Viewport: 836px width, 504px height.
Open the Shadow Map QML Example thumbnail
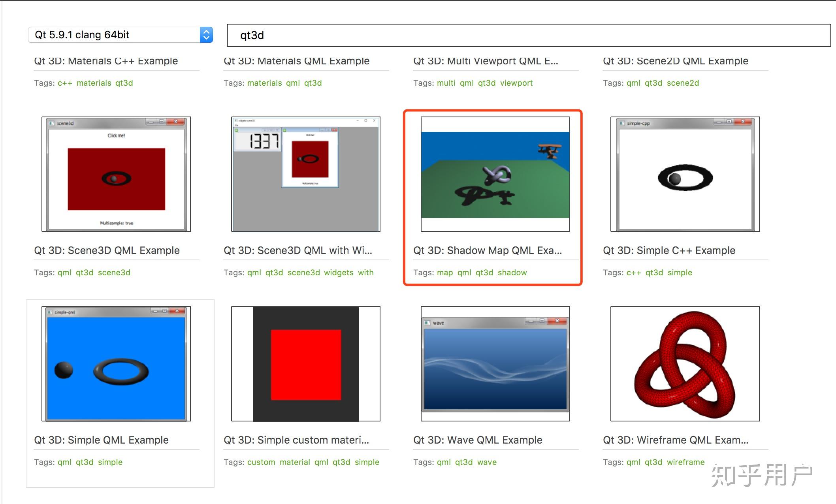[x=495, y=174]
